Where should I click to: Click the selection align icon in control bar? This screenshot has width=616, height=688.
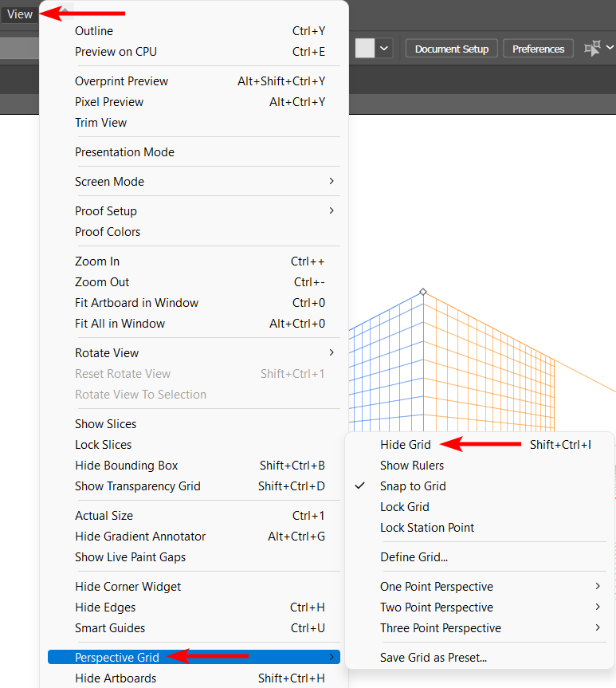(x=591, y=49)
